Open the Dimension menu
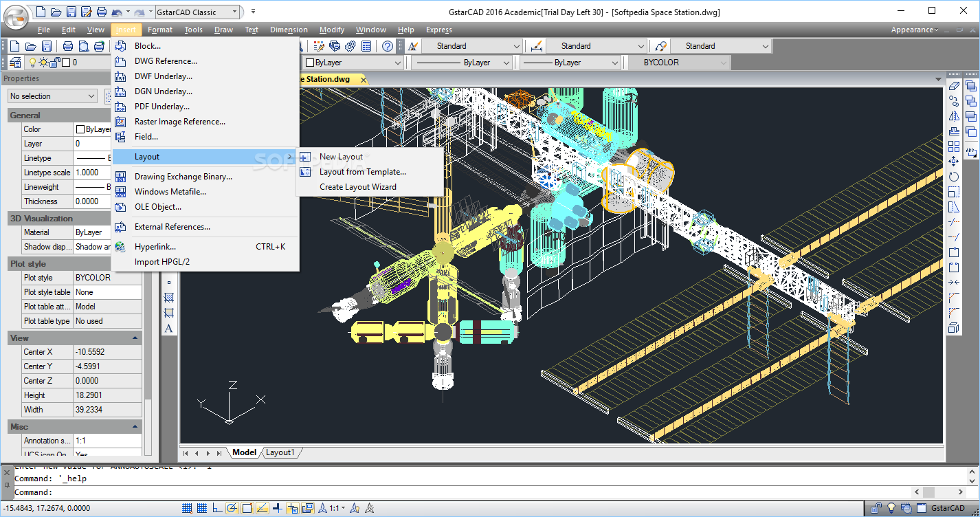 point(289,30)
